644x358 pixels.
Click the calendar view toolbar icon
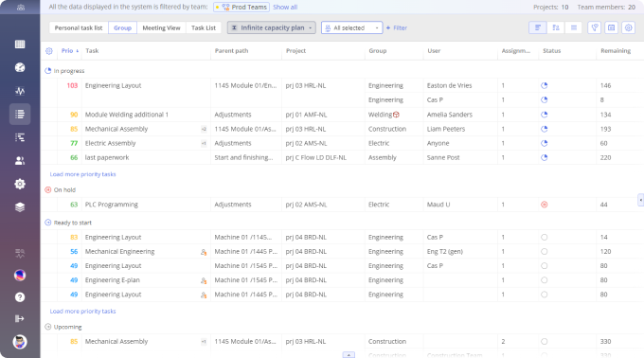[611, 27]
